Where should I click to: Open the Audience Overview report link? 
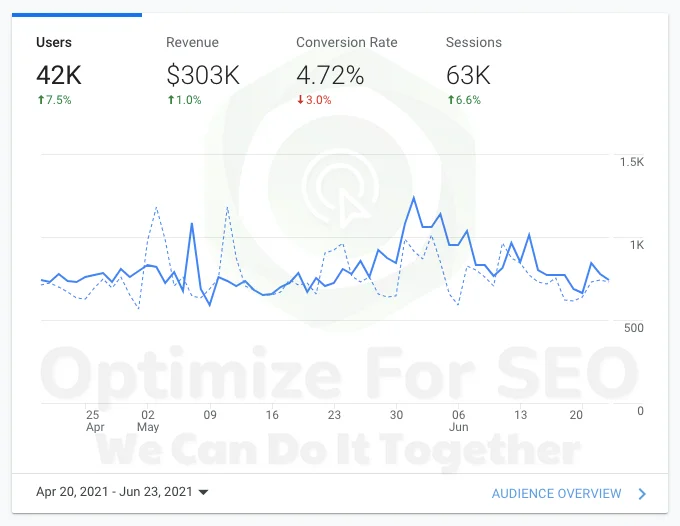[x=556, y=493]
